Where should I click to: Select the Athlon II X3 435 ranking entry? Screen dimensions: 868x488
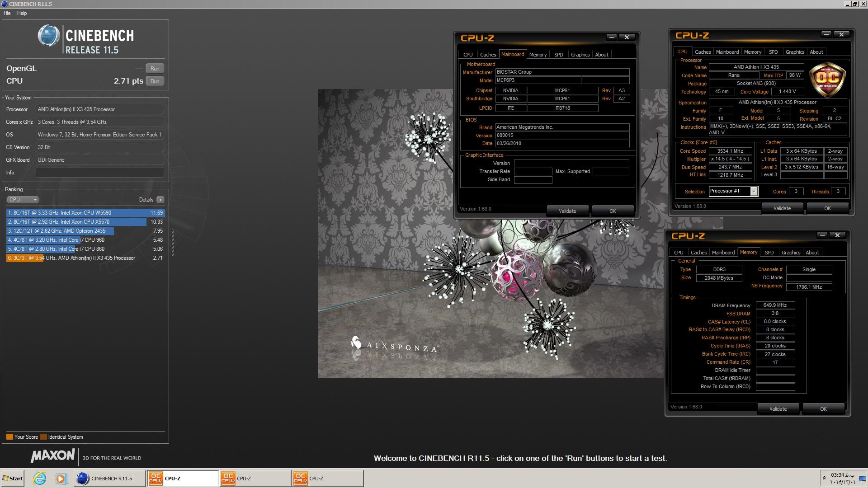[x=85, y=258]
